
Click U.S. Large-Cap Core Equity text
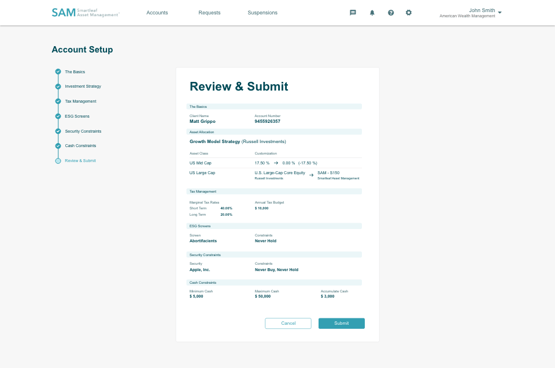[280, 173]
